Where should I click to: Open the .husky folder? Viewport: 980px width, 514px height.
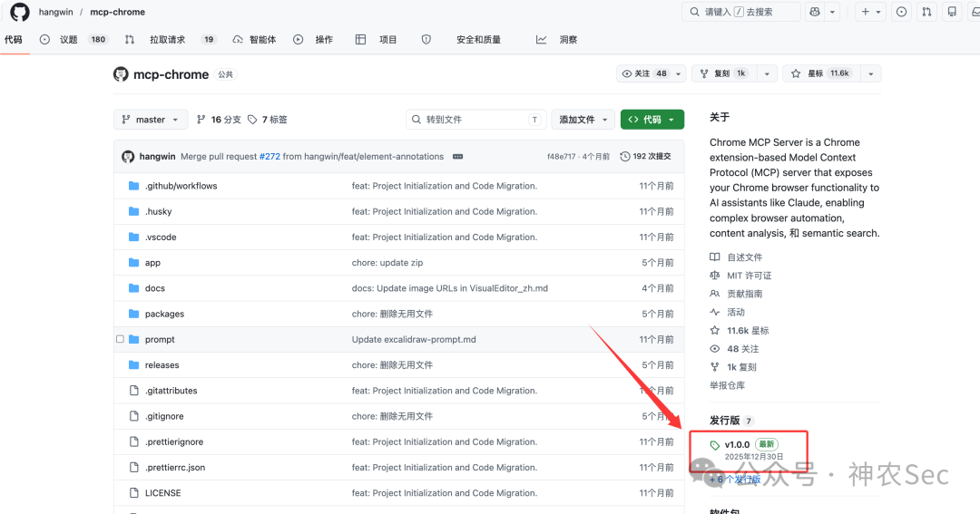tap(158, 212)
